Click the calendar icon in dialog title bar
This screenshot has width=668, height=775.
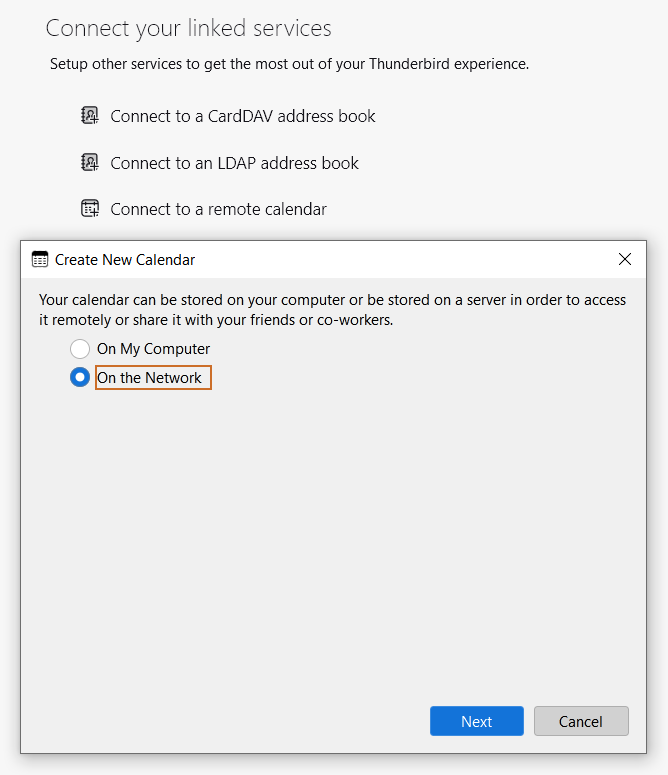pyautogui.click(x=40, y=260)
